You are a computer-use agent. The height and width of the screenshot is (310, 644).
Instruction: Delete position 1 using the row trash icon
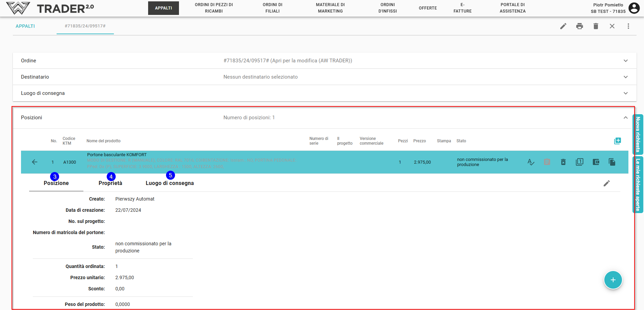point(563,162)
